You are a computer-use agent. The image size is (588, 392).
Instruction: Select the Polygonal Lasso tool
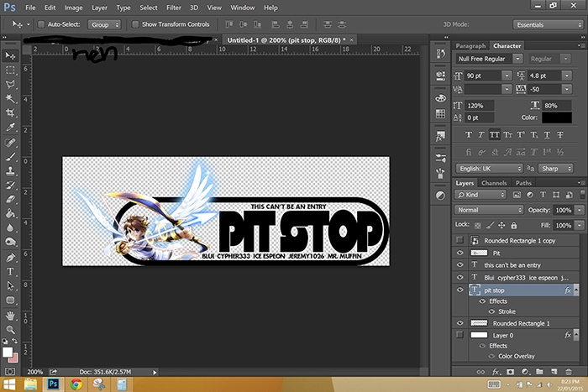click(x=10, y=84)
